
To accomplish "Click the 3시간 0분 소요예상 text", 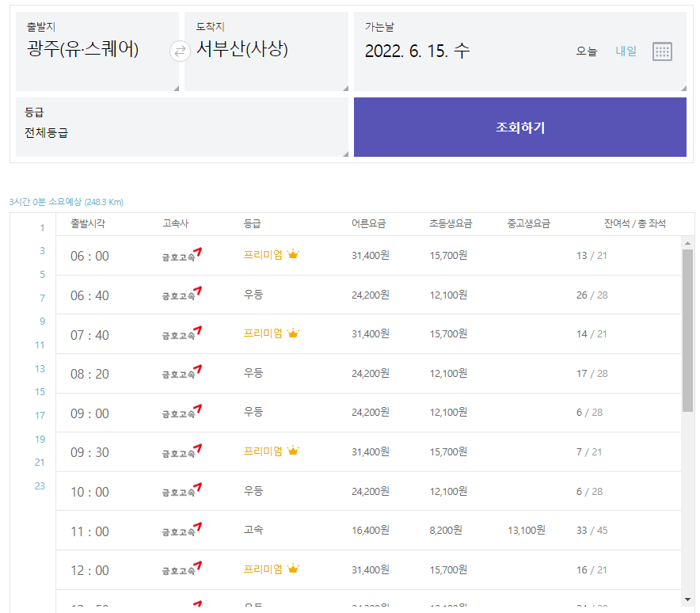I will [46, 202].
